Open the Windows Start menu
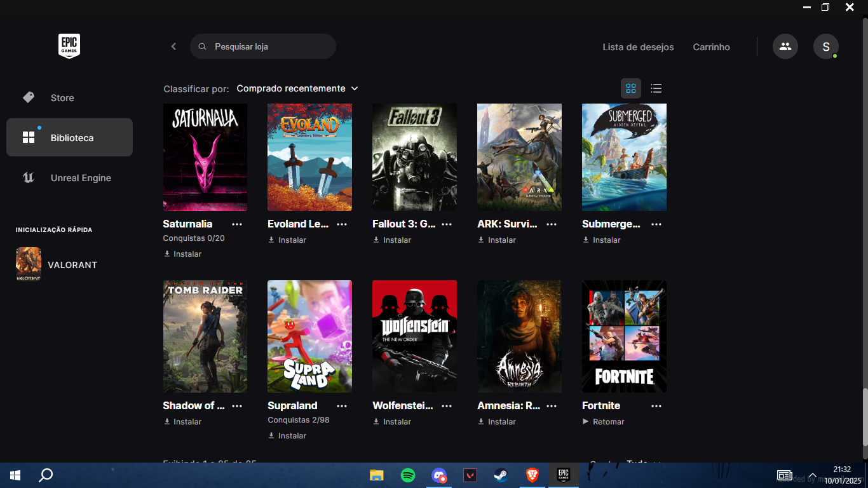This screenshot has height=488, width=868. pos(15,475)
